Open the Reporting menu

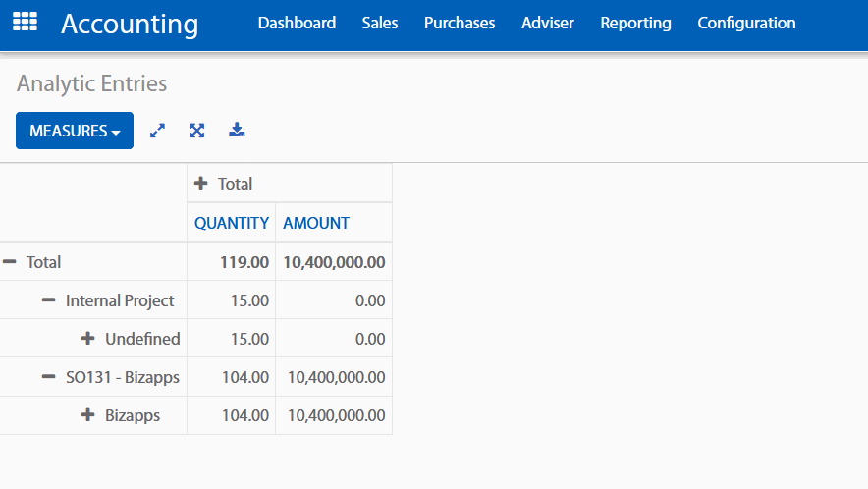pos(635,23)
